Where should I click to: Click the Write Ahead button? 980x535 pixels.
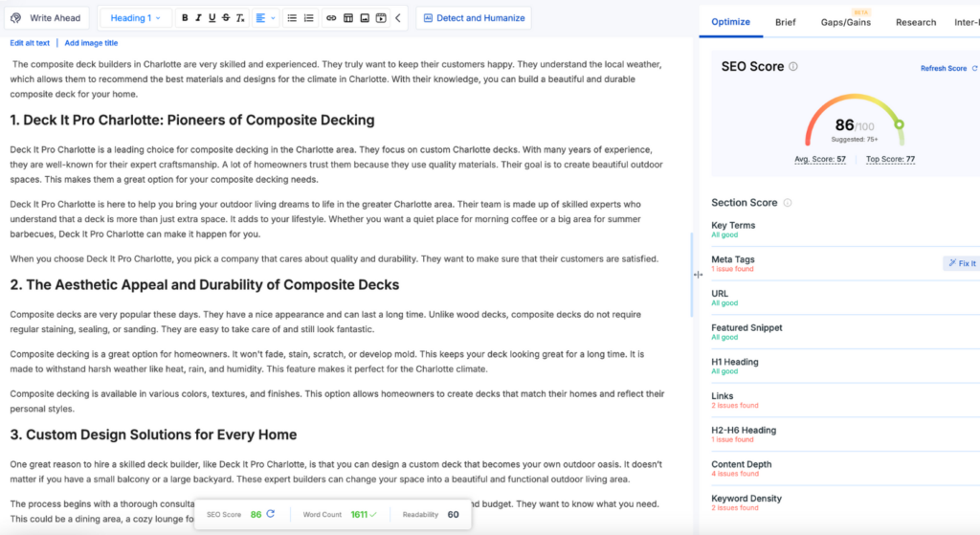46,18
